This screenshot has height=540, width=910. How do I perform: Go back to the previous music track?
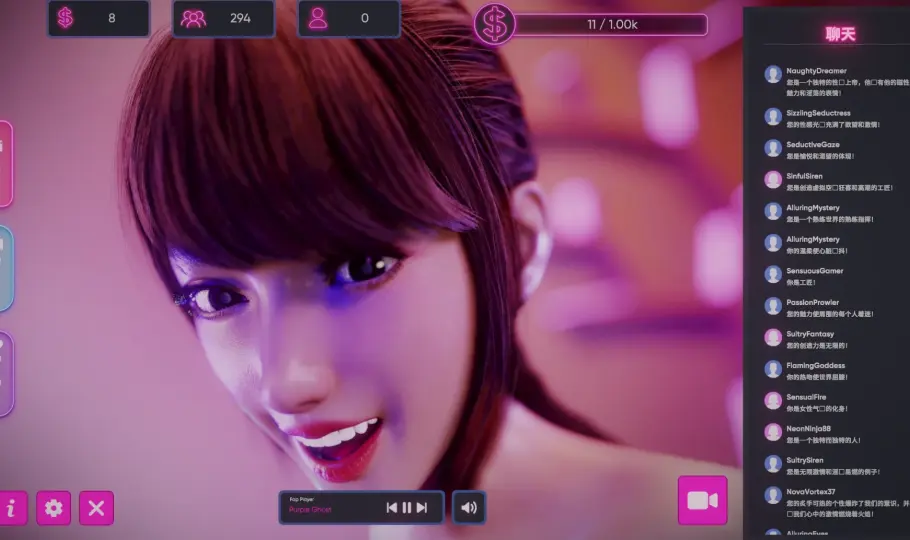point(392,508)
